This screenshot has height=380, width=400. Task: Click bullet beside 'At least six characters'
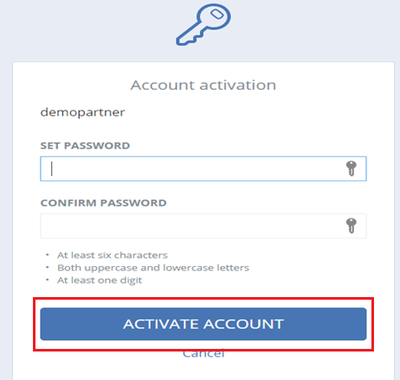click(x=48, y=255)
